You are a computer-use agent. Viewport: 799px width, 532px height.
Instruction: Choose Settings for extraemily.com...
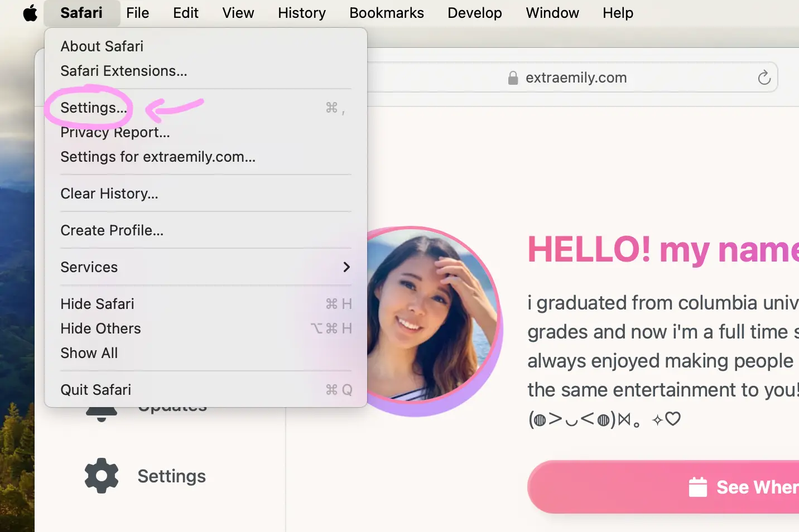(158, 157)
